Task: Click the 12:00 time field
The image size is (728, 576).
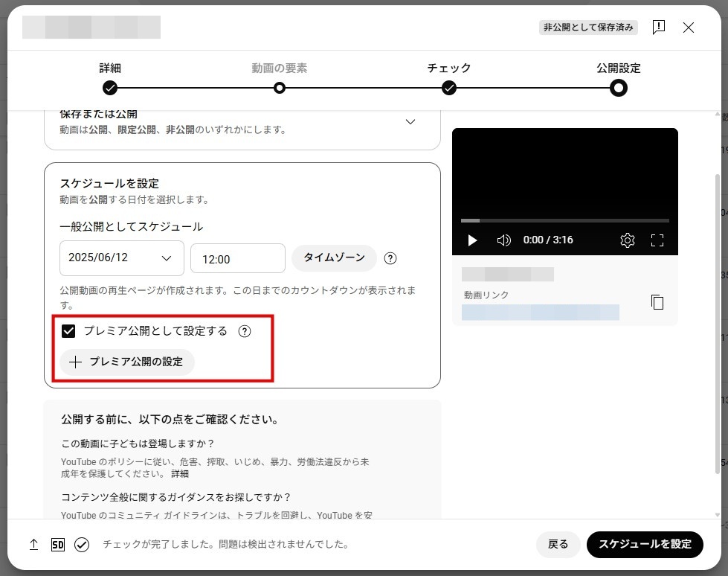Action: coord(238,259)
